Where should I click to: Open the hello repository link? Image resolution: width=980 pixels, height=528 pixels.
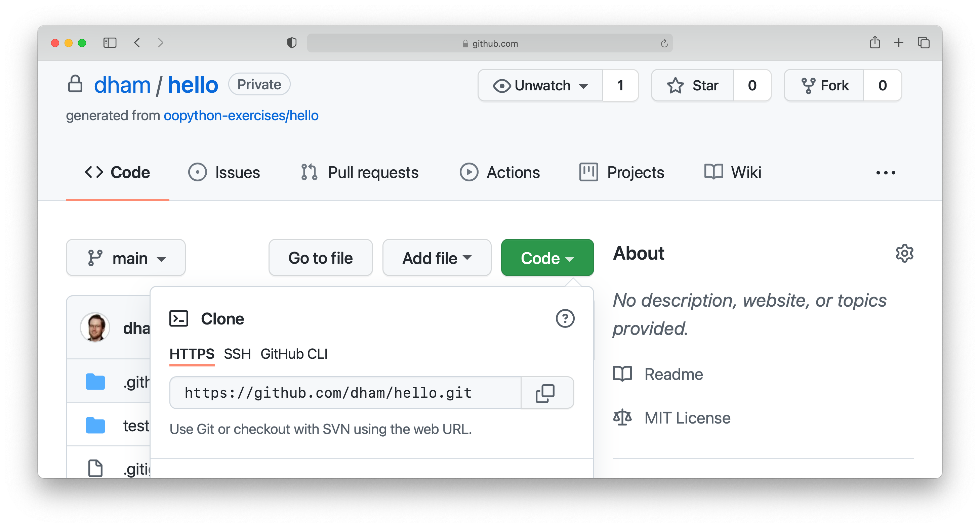(193, 84)
